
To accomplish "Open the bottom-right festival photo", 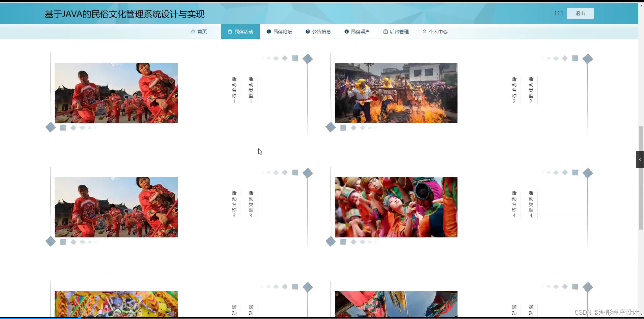I will tap(396, 304).
